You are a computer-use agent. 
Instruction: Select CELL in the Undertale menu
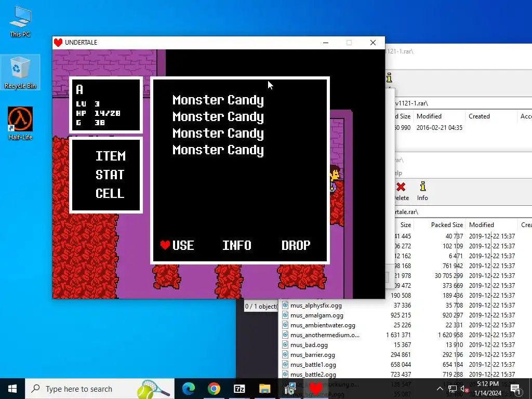pyautogui.click(x=110, y=193)
